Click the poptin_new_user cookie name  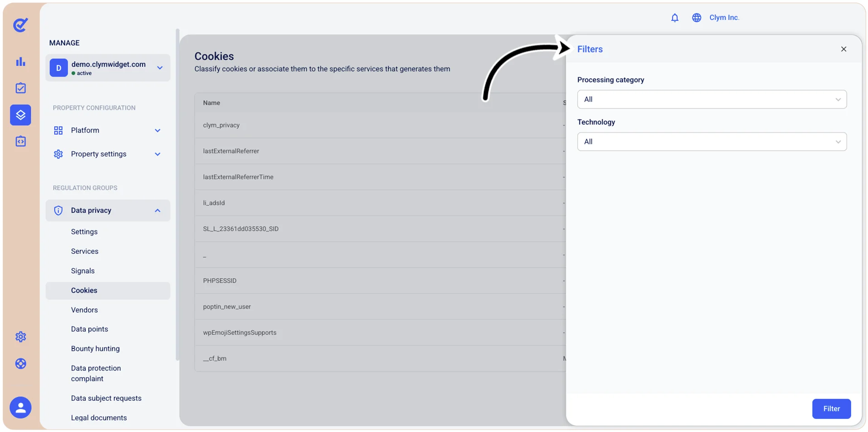point(227,307)
